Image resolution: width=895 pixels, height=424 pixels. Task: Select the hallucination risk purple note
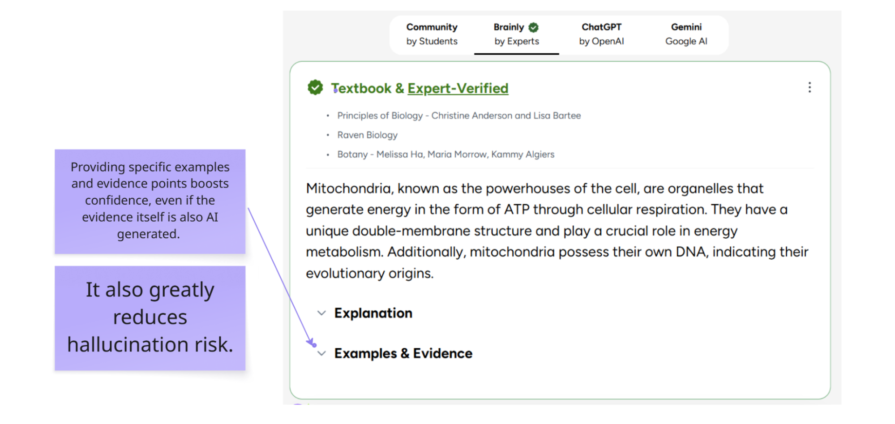[x=150, y=318]
